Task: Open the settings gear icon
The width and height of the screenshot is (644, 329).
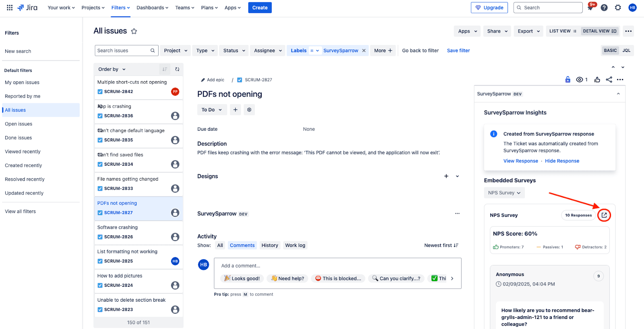Action: tap(618, 8)
